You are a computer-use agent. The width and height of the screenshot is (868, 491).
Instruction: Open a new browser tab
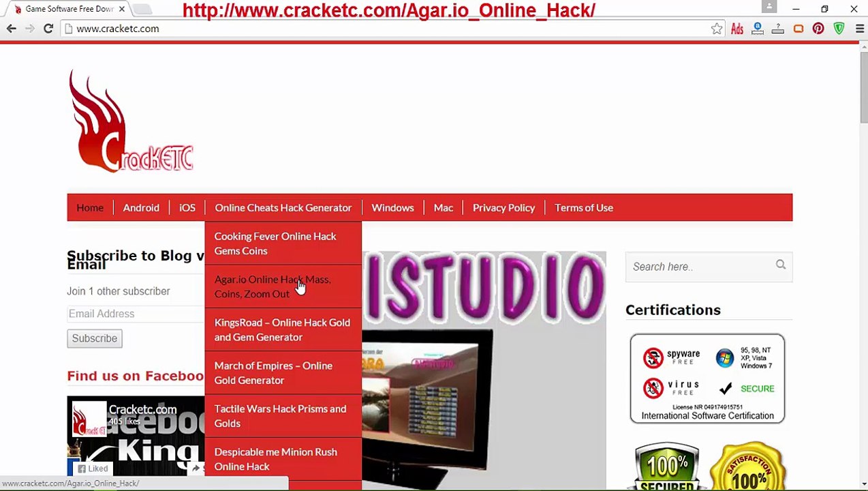click(x=142, y=9)
